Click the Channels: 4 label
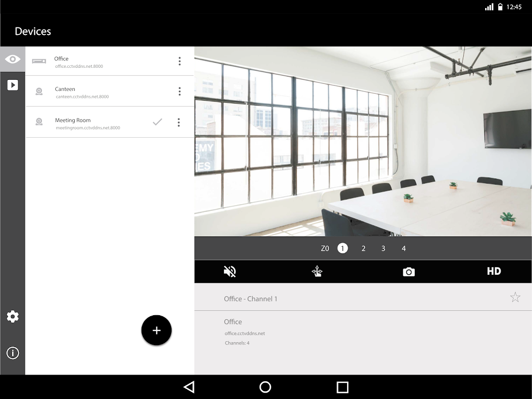This screenshot has width=532, height=399. pyautogui.click(x=237, y=343)
